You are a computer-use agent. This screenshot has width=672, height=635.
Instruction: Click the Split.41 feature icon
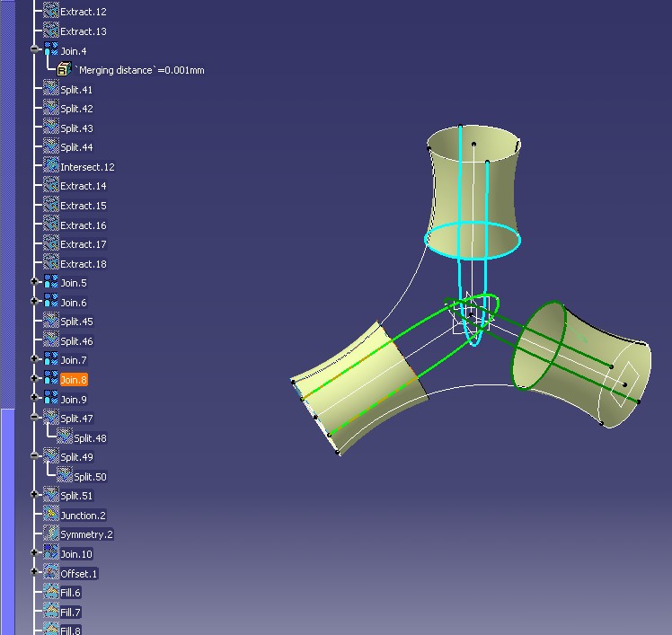pos(51,88)
